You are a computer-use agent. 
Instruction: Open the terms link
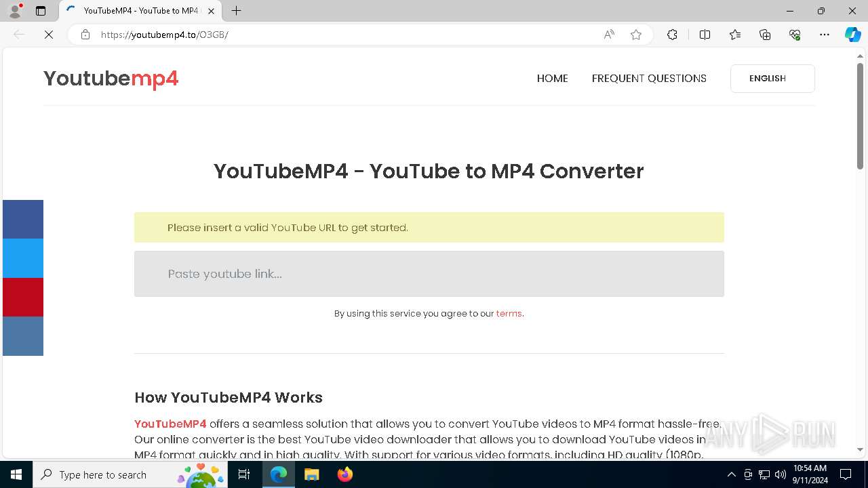tap(509, 314)
